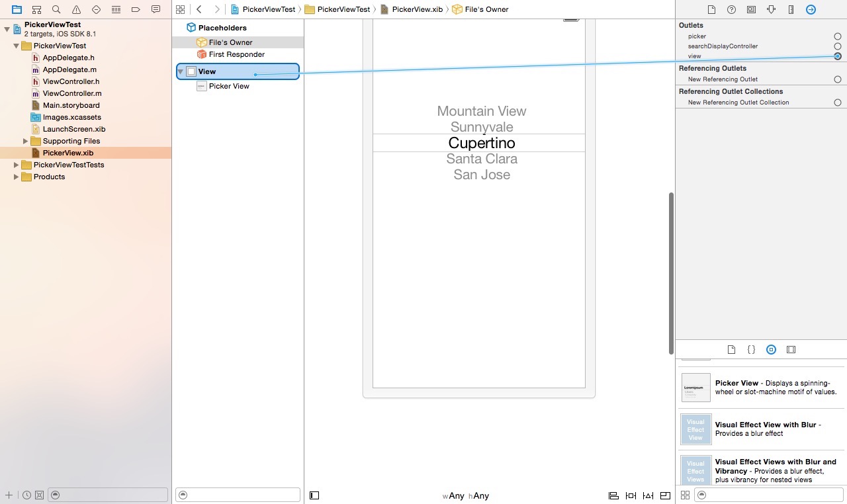Image resolution: width=847 pixels, height=504 pixels.
Task: Click File's Owner in jump bar
Action: pos(480,9)
